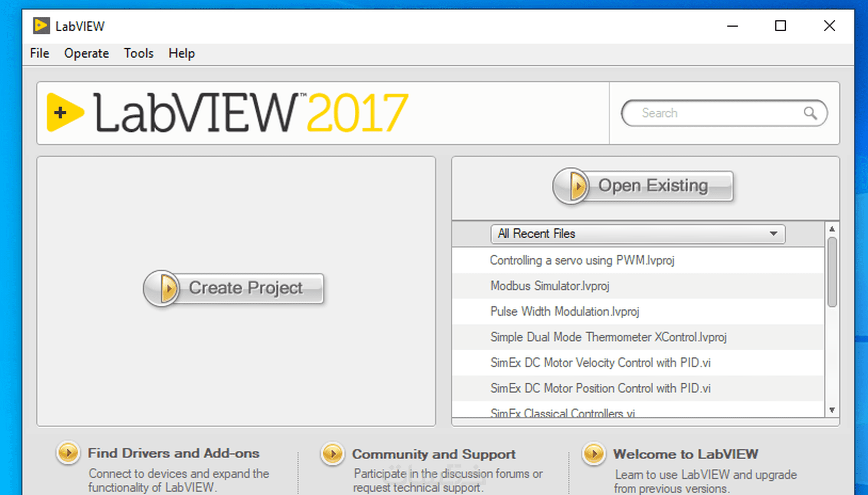868x495 pixels.
Task: Click the recent files scroll up arrow
Action: tap(832, 229)
